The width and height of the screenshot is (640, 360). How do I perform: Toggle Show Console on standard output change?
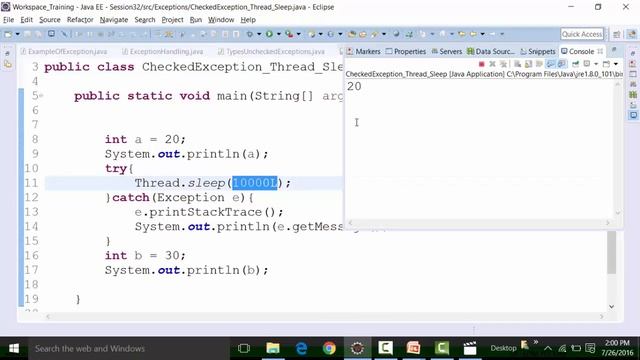click(551, 64)
